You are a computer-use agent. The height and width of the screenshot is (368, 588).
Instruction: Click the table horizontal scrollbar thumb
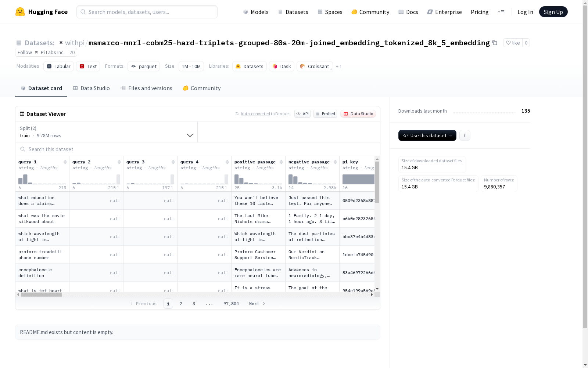(x=42, y=294)
